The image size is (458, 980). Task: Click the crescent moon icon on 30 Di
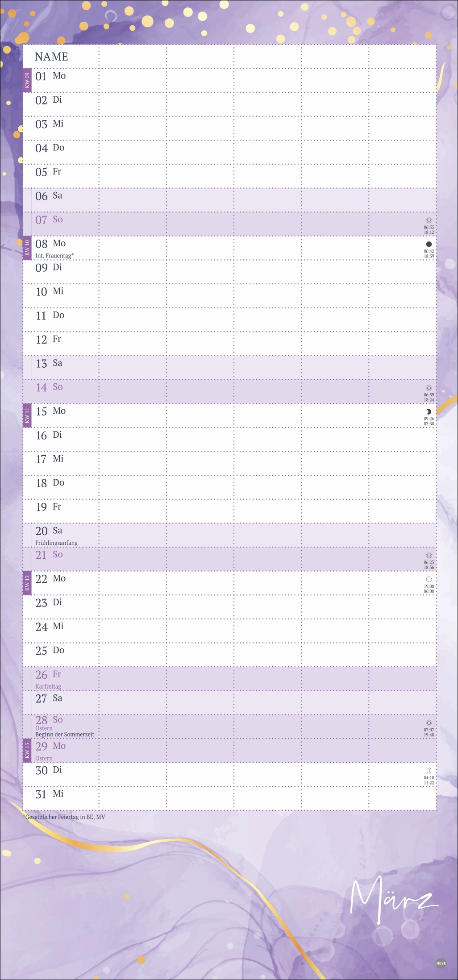coord(429,771)
